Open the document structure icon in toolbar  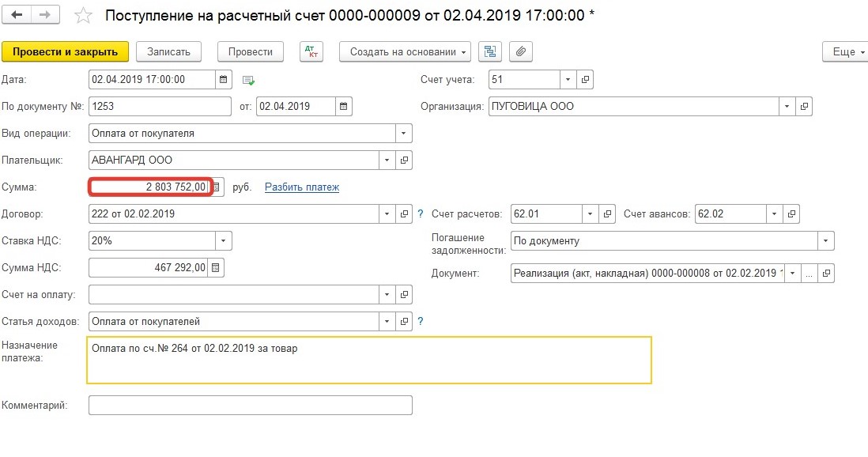coord(489,51)
